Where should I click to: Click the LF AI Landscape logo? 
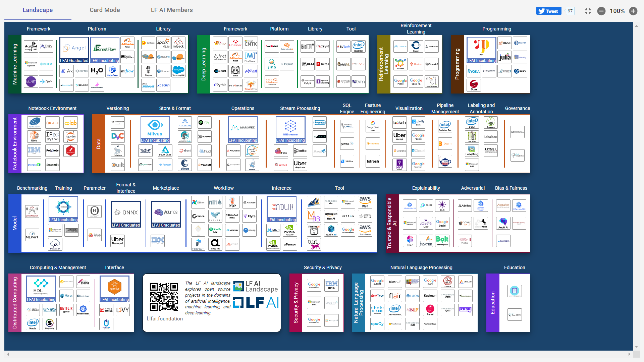(x=256, y=287)
